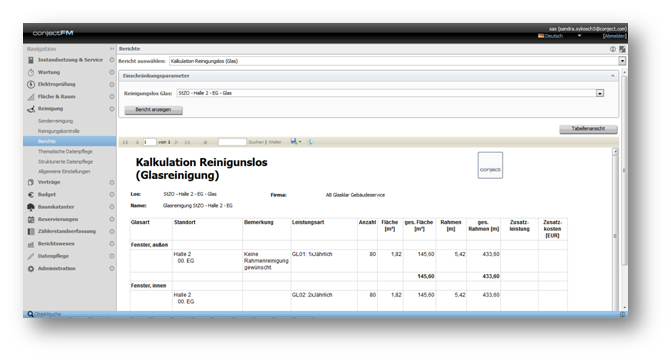Click the Verträge document icon
This screenshot has height=361, width=671.
click(31, 182)
